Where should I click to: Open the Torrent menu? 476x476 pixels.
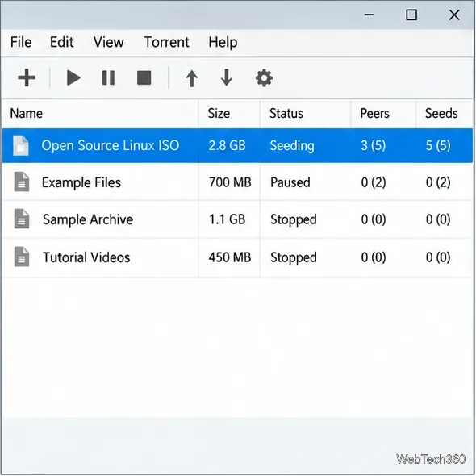tap(167, 42)
